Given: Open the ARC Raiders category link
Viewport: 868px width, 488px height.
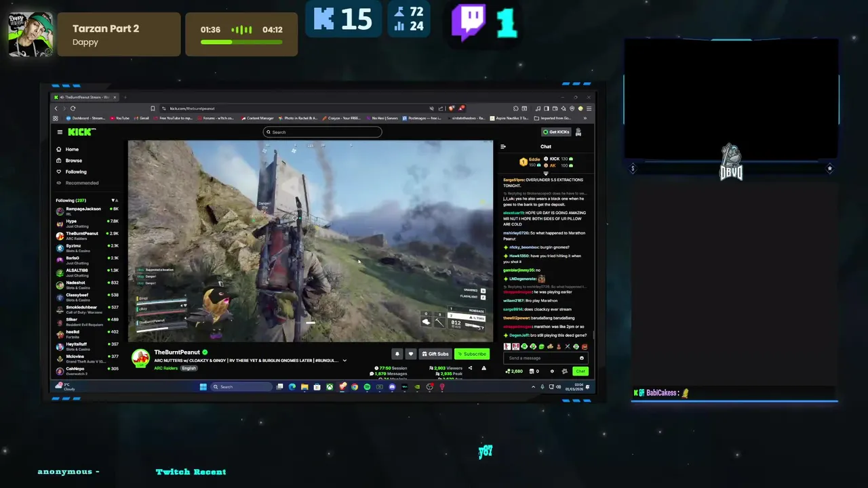Looking at the screenshot, I should tap(165, 368).
